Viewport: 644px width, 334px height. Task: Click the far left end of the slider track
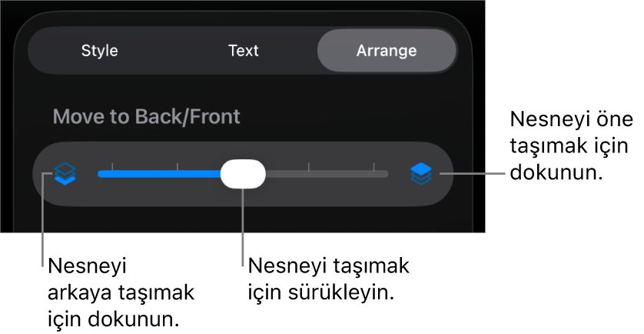(x=101, y=174)
